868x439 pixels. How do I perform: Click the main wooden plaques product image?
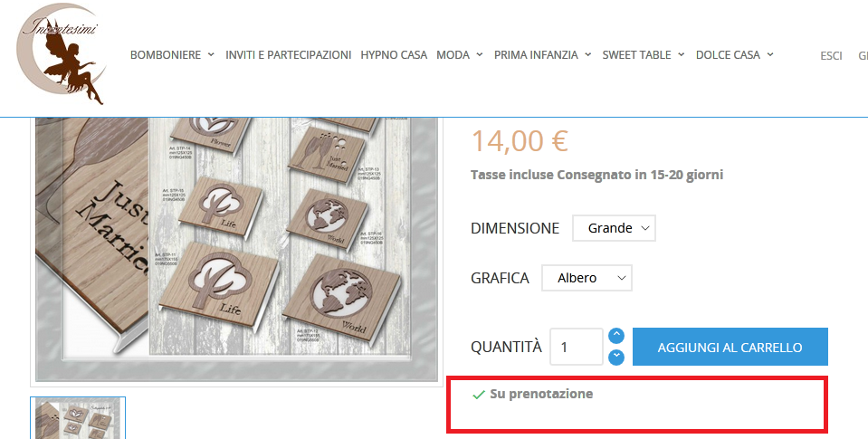click(x=236, y=249)
